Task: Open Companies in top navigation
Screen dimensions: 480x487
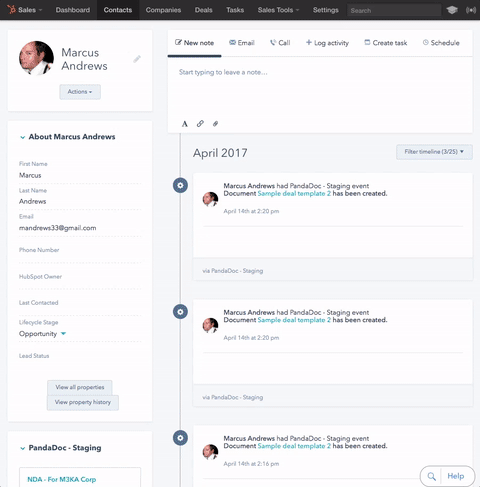Action: (163, 10)
